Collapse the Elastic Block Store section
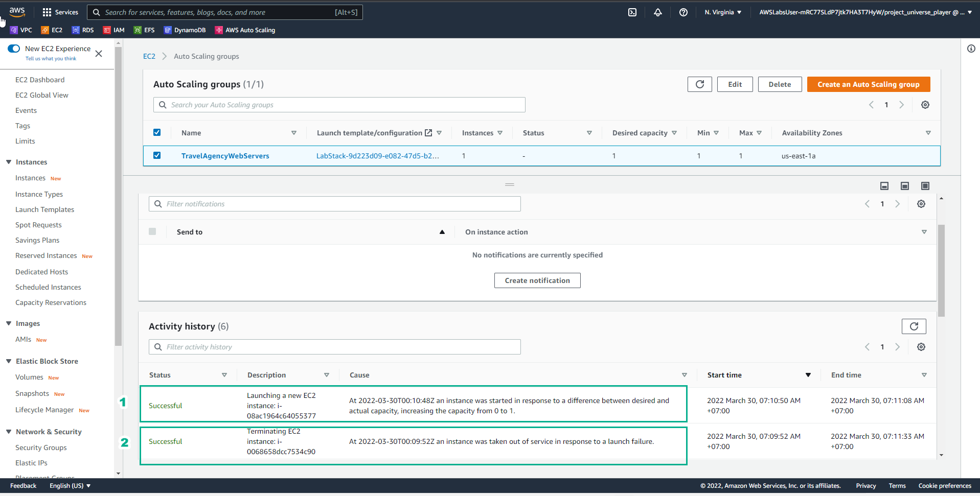This screenshot has height=496, width=980. [9, 361]
